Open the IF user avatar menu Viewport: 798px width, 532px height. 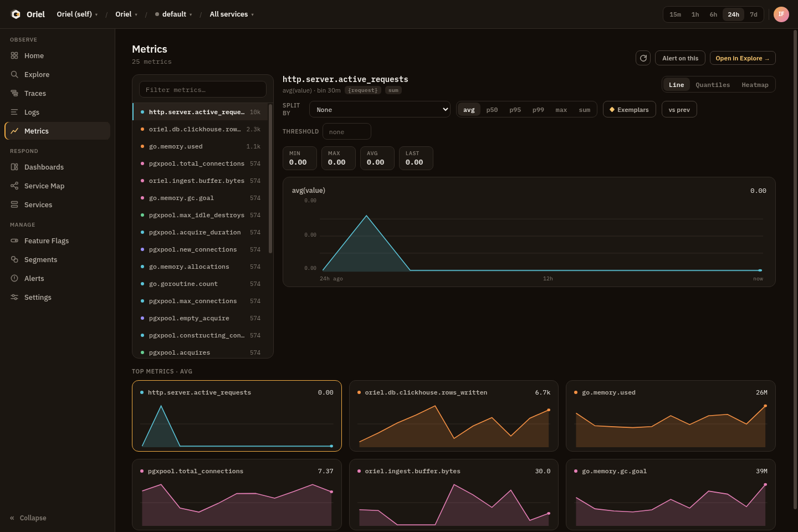[781, 14]
